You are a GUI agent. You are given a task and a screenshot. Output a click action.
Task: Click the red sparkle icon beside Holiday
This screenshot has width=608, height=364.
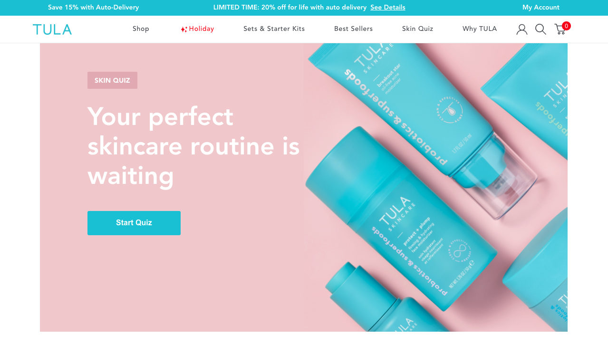(x=184, y=29)
